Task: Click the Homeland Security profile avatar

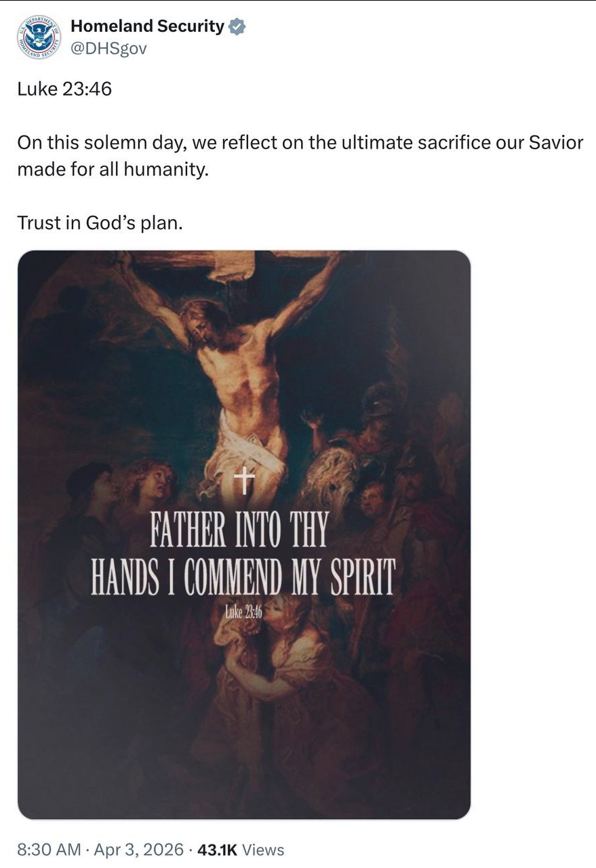Action: tap(39, 37)
